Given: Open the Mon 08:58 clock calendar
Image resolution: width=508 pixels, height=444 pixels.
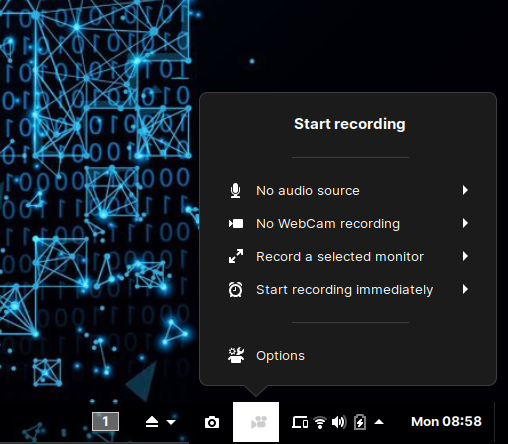Looking at the screenshot, I should 446,422.
